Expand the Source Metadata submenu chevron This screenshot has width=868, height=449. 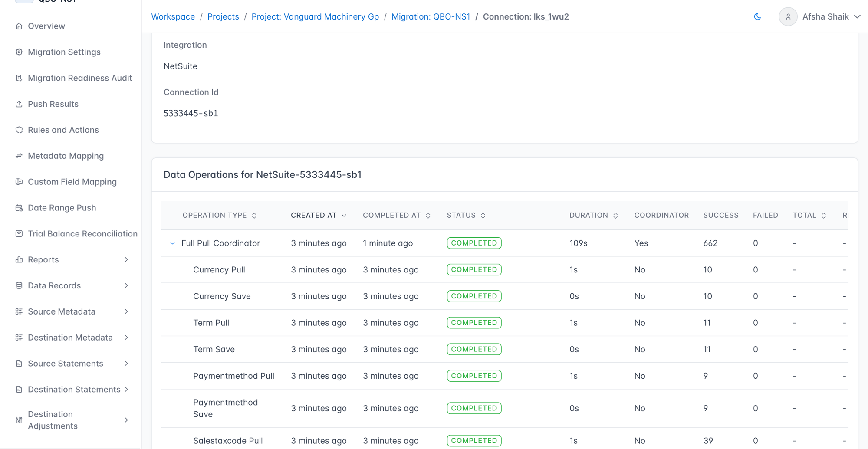coord(126,311)
